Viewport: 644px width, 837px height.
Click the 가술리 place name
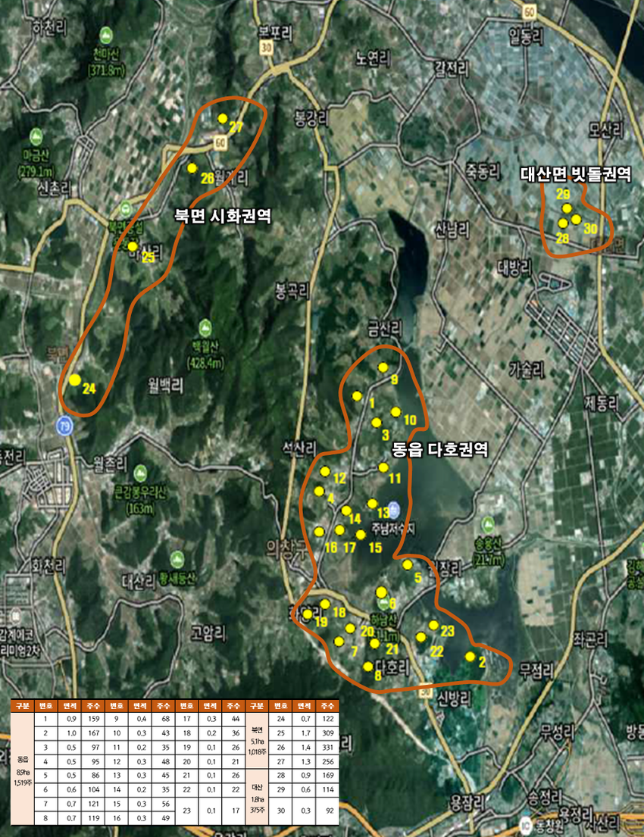pos(527,369)
